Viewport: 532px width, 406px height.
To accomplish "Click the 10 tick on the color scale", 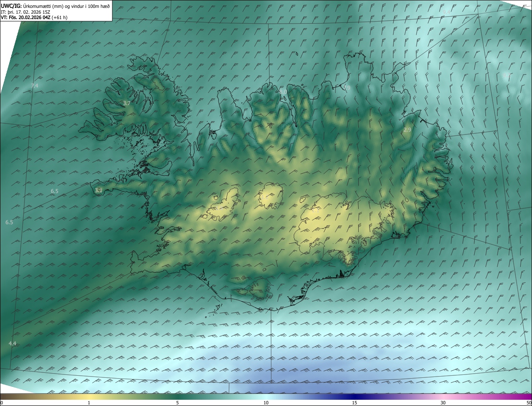I will (x=266, y=403).
